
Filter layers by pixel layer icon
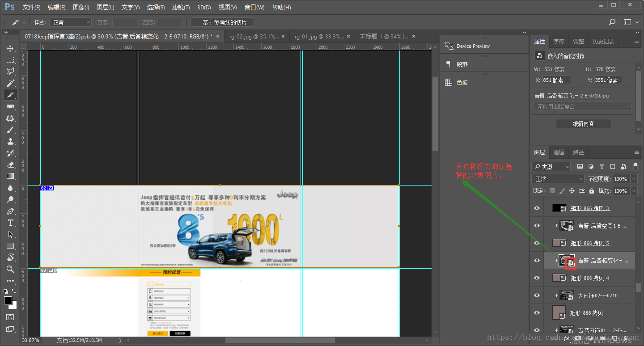pos(580,166)
